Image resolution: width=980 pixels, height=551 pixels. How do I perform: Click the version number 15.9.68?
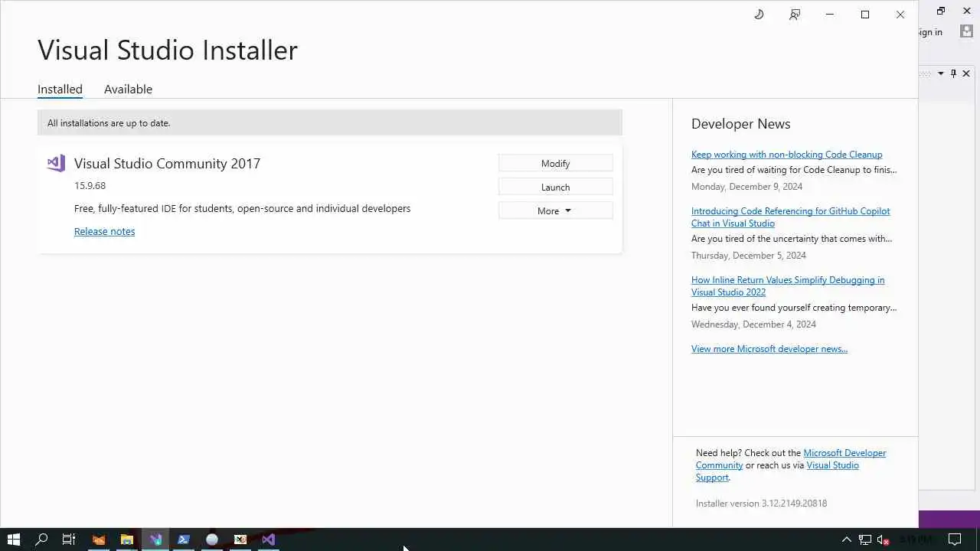pos(90,185)
